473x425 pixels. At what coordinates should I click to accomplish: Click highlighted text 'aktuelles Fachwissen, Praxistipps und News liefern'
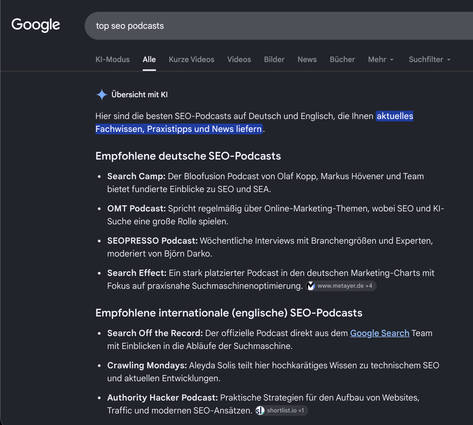254,122
